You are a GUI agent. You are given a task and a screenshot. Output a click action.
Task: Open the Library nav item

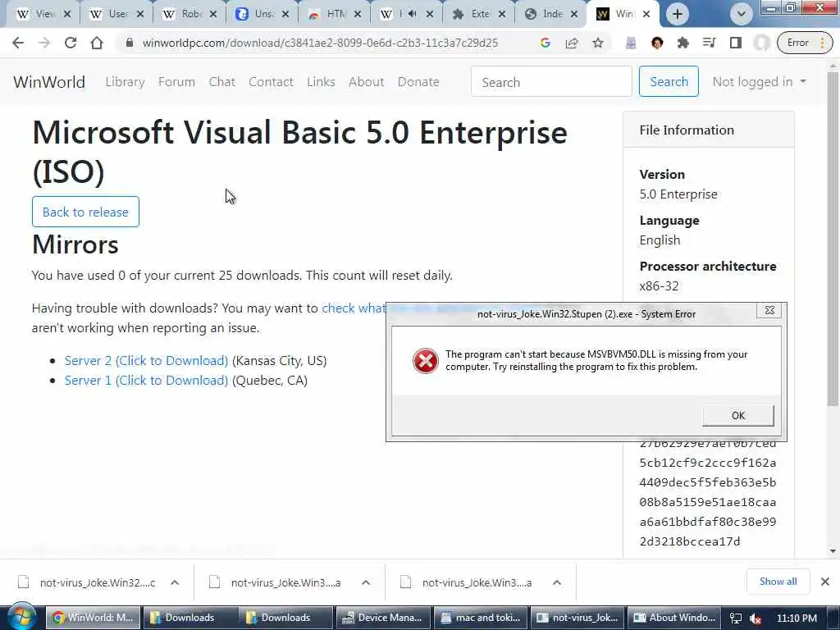pos(125,82)
